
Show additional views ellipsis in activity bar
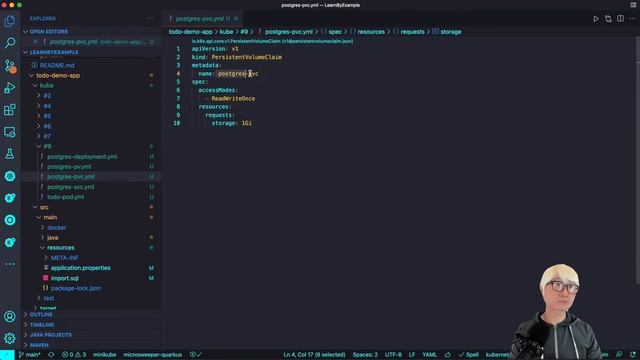[x=10, y=264]
